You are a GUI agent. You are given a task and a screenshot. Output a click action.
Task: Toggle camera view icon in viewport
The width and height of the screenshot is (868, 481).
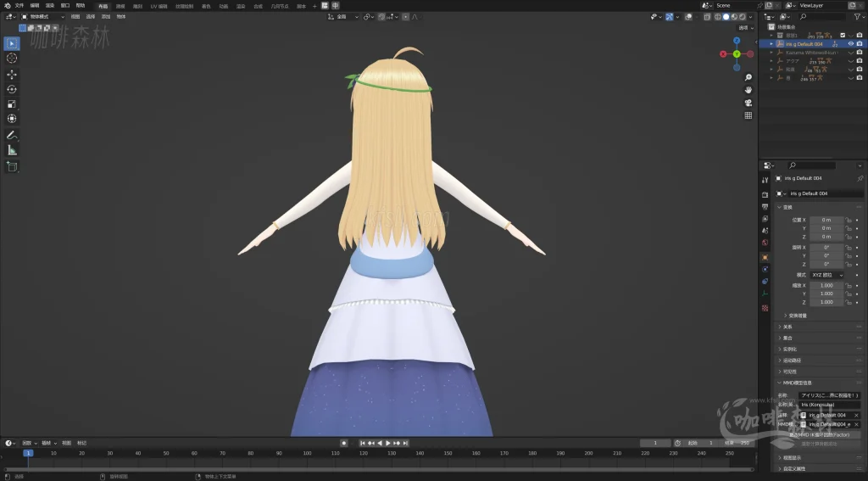(x=748, y=103)
